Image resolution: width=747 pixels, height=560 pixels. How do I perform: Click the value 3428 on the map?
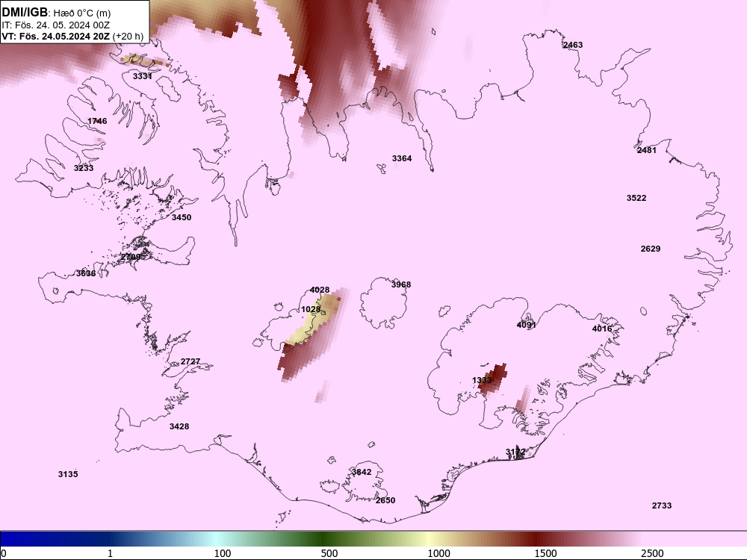(179, 426)
